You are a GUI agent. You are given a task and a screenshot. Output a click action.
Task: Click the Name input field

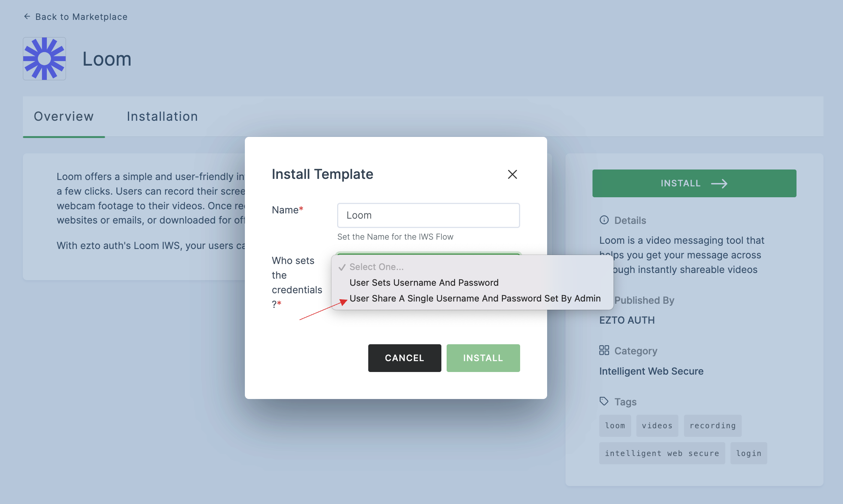[428, 215]
